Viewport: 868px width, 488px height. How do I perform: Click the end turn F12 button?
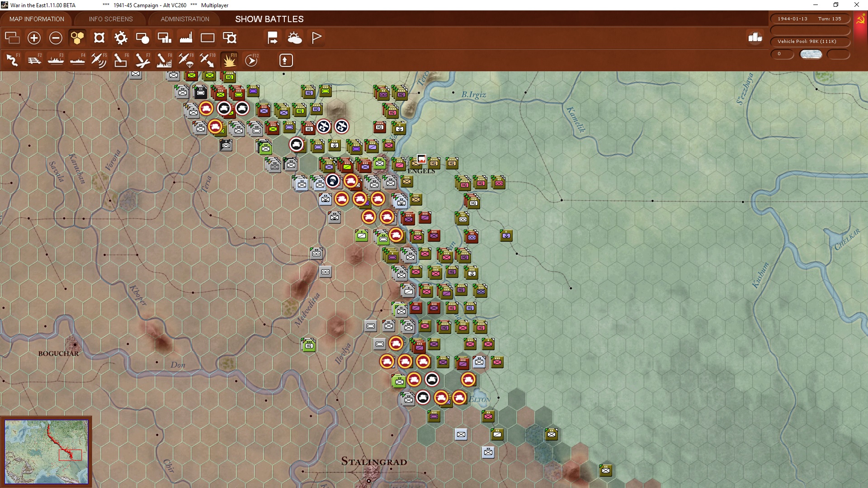[x=251, y=60]
